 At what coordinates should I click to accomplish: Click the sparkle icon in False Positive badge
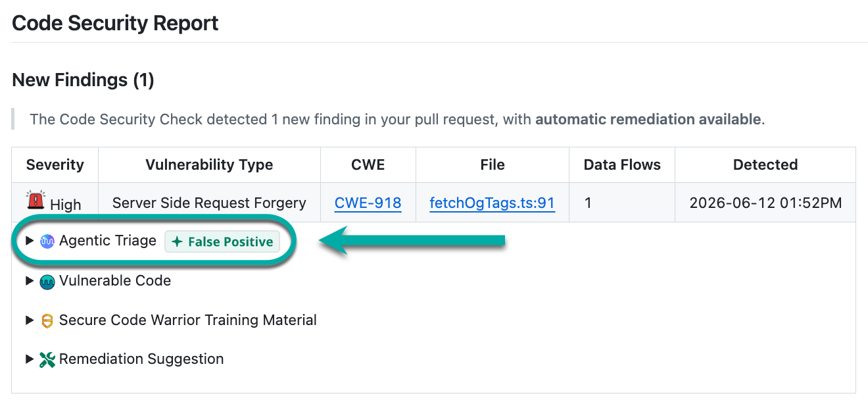coord(176,242)
